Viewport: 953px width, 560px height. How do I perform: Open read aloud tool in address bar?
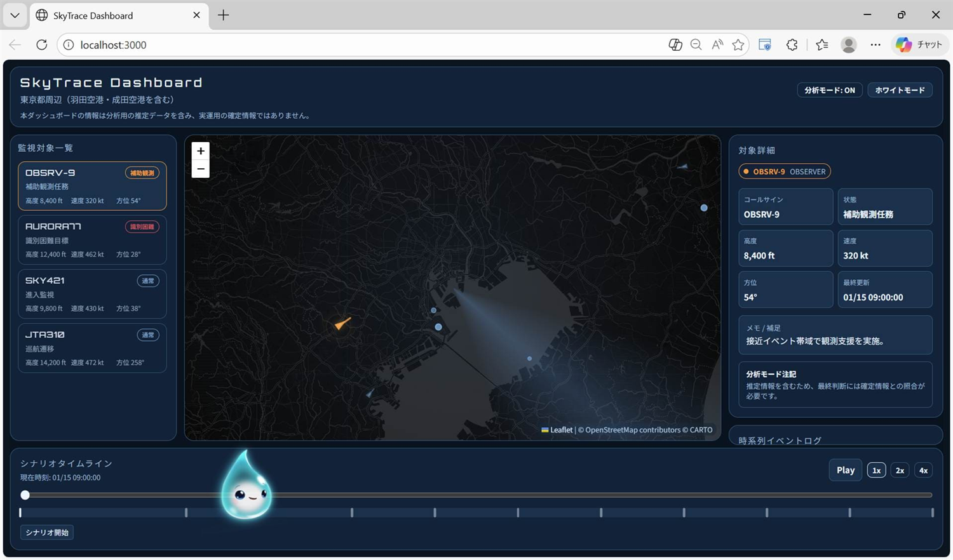coord(717,45)
